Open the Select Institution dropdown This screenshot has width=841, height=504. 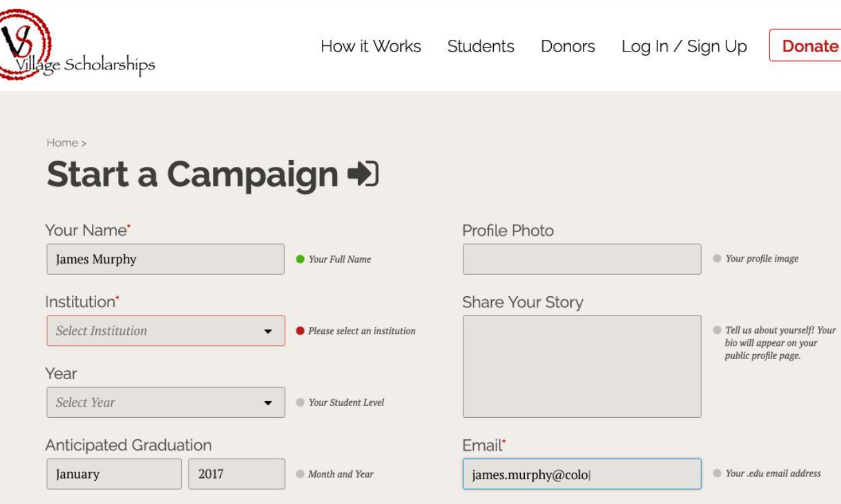[166, 331]
